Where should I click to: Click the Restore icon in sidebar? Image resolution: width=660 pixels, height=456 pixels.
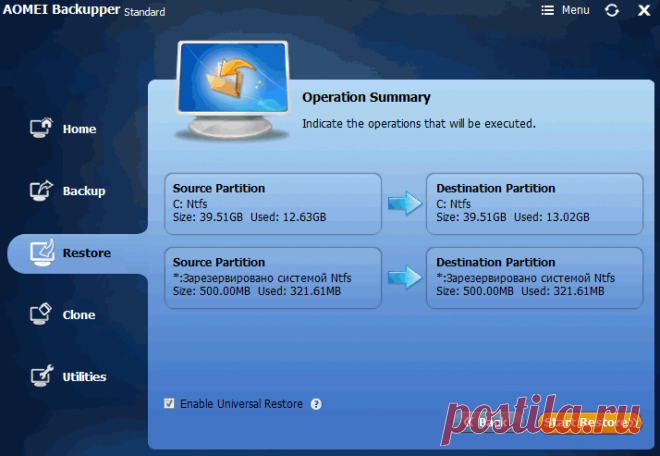click(41, 252)
